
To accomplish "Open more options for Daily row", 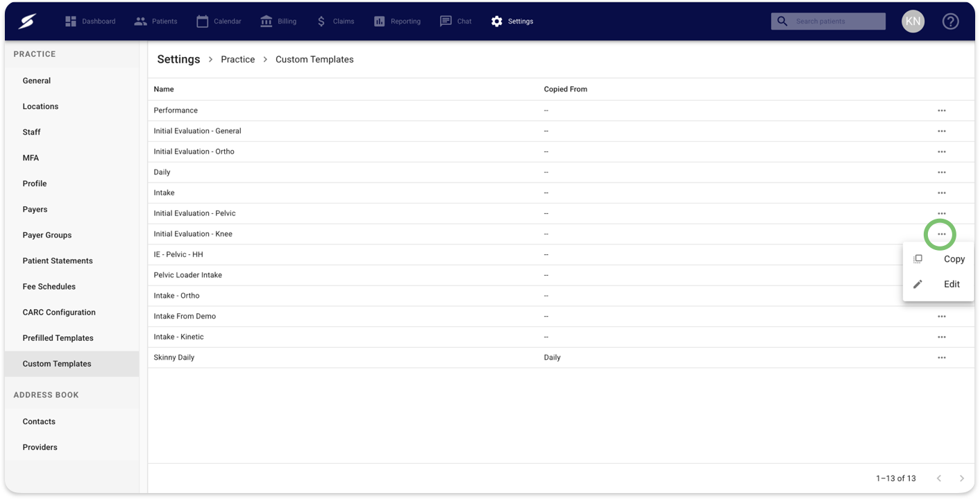I will pos(941,172).
